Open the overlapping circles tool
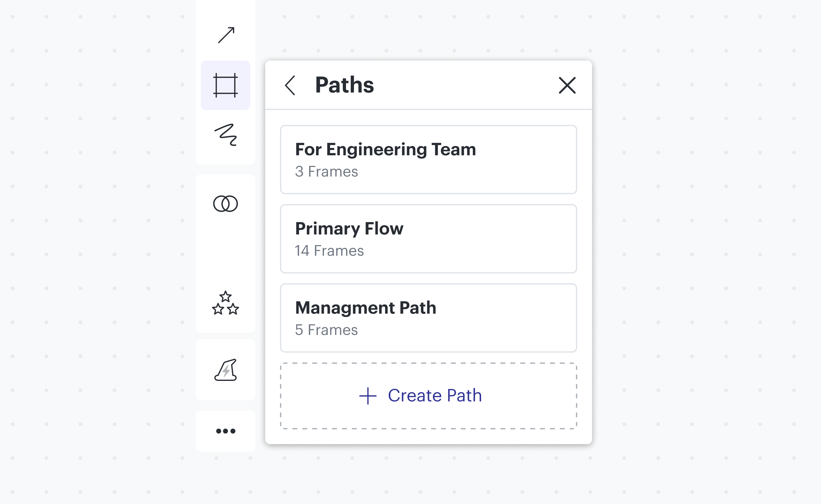The height and width of the screenshot is (504, 821). click(225, 204)
